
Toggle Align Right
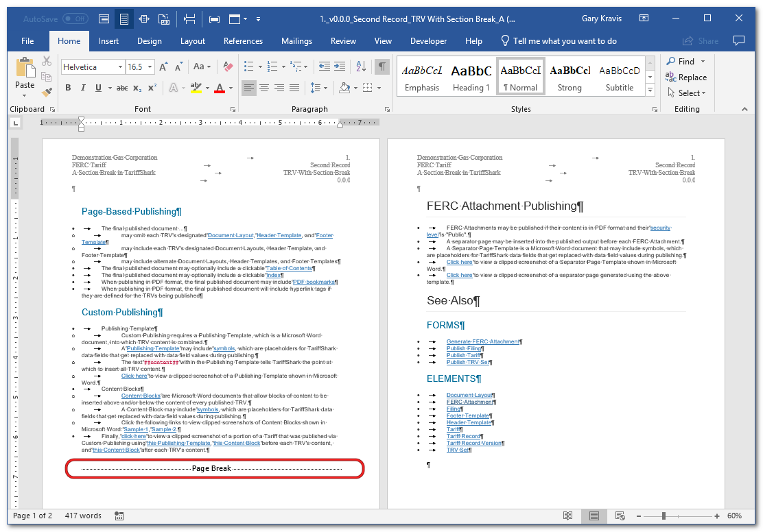[x=279, y=88]
